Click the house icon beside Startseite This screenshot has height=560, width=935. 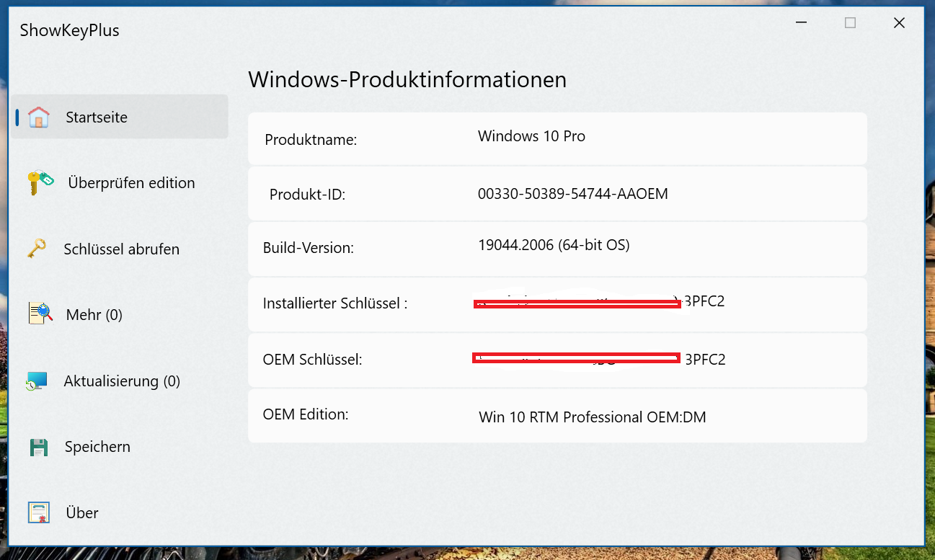pyautogui.click(x=39, y=117)
